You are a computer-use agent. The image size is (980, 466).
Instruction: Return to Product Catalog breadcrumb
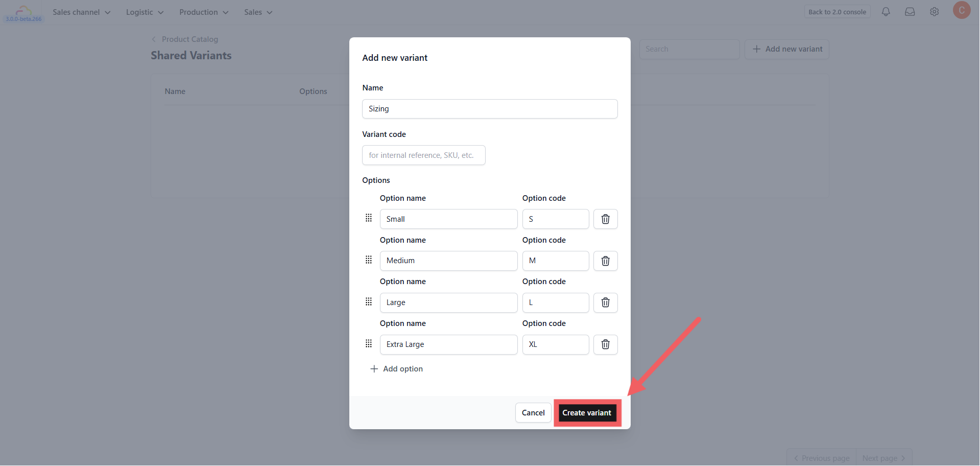click(185, 39)
